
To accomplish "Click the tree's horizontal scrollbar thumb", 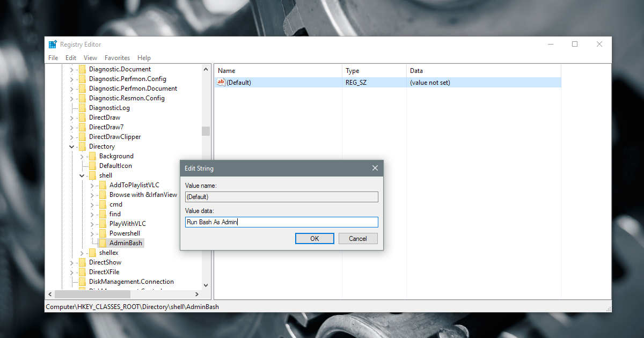I will (93, 294).
